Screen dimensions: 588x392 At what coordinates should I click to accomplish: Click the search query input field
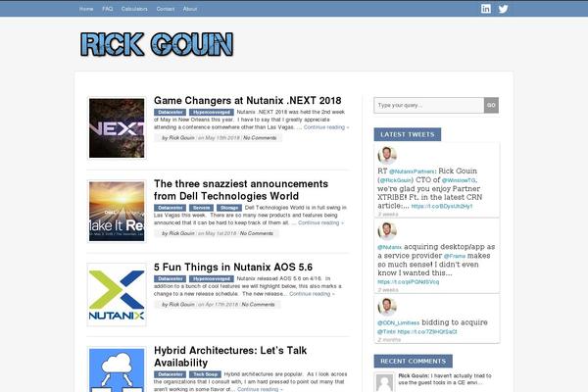coord(429,105)
